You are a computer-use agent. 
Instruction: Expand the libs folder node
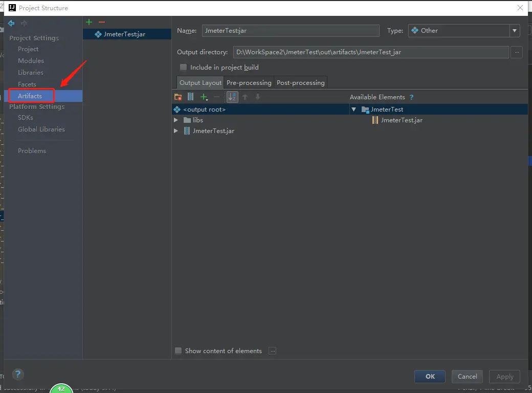point(176,120)
